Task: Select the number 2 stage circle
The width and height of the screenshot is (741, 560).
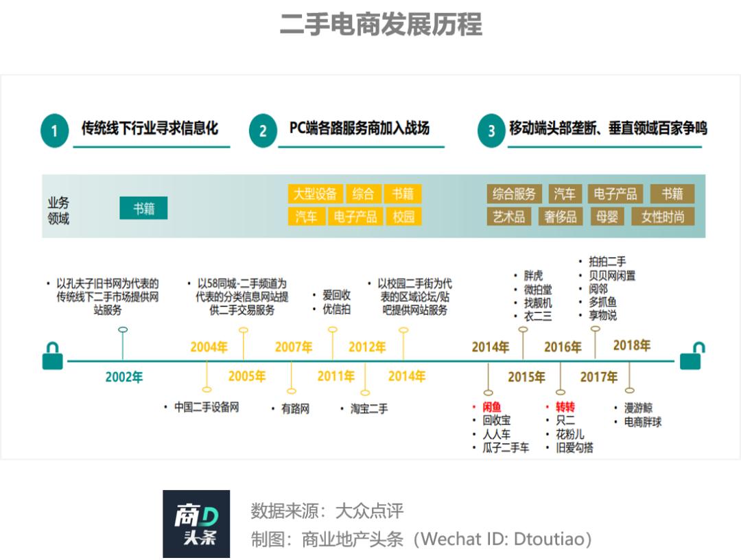Action: tap(263, 130)
